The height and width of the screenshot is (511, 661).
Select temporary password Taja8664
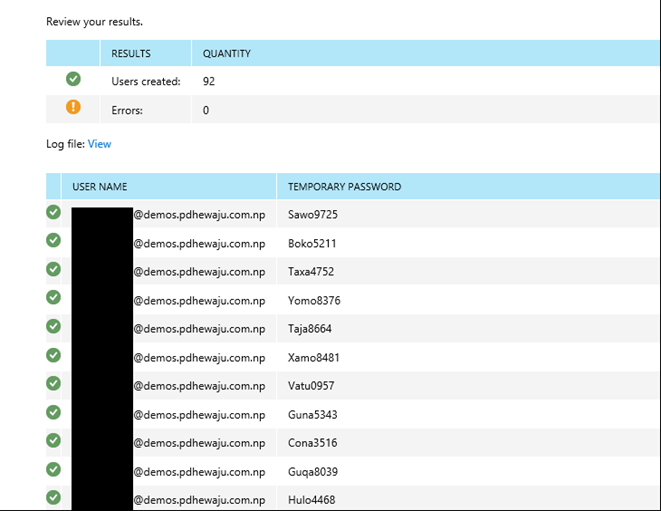pyautogui.click(x=310, y=329)
